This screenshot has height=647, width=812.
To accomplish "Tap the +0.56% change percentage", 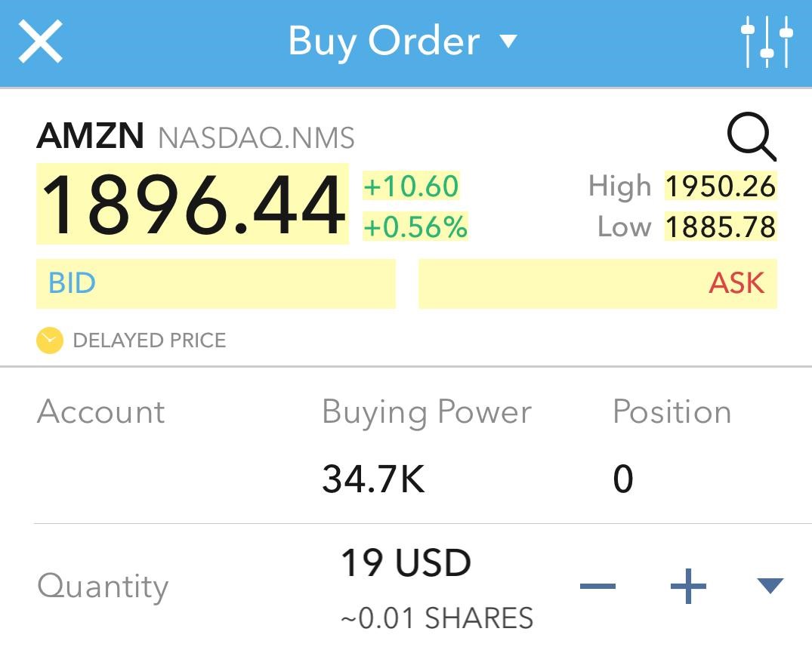I will 415,226.
